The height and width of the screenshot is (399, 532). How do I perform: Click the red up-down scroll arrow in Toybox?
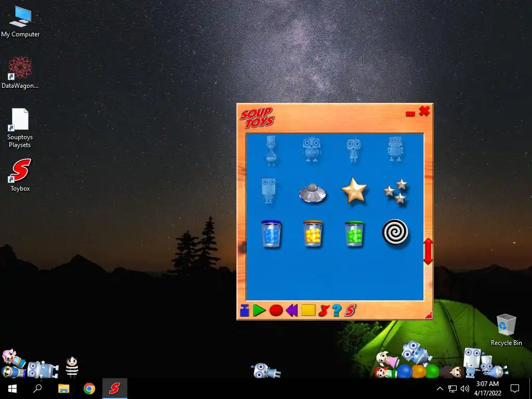[428, 251]
